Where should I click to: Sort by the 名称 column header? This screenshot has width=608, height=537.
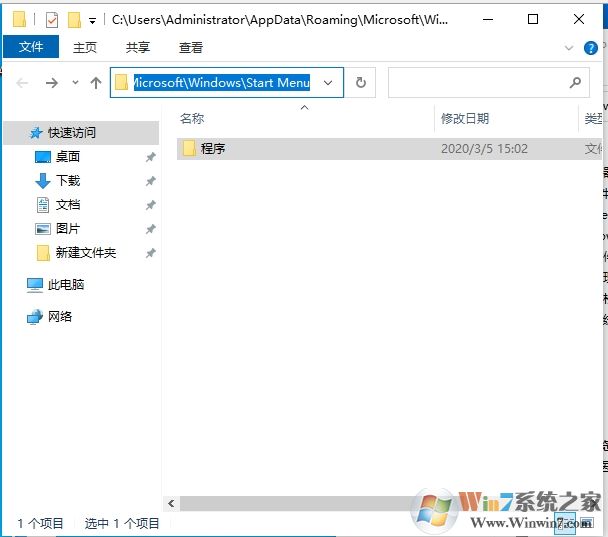point(192,118)
